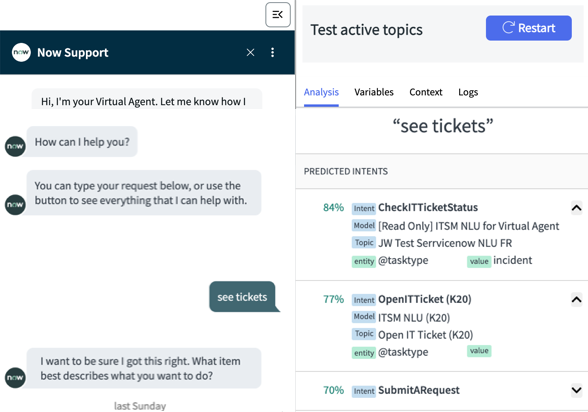Image resolution: width=588 pixels, height=412 pixels.
Task: Switch to the Variables tab
Action: 374,92
